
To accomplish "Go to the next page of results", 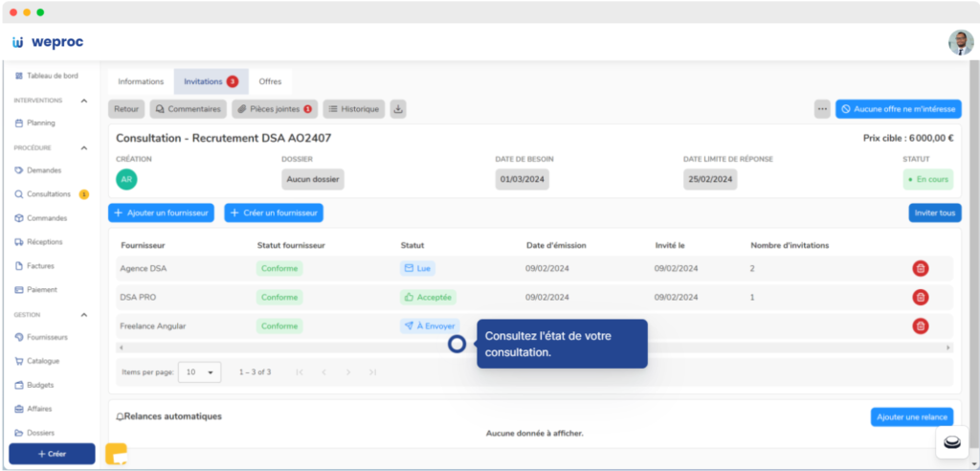I will (347, 371).
